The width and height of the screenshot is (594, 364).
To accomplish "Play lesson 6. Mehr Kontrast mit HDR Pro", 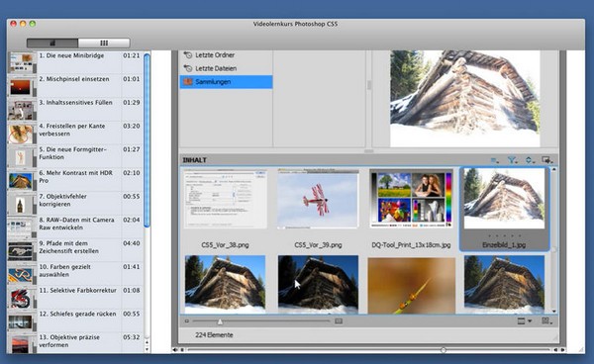I will coord(75,180).
